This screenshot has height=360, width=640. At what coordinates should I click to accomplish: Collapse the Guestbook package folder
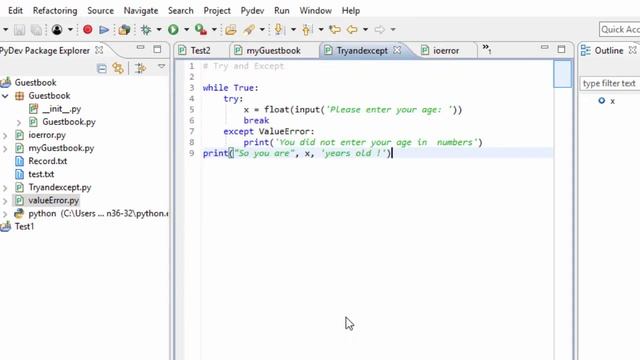coord(5,96)
